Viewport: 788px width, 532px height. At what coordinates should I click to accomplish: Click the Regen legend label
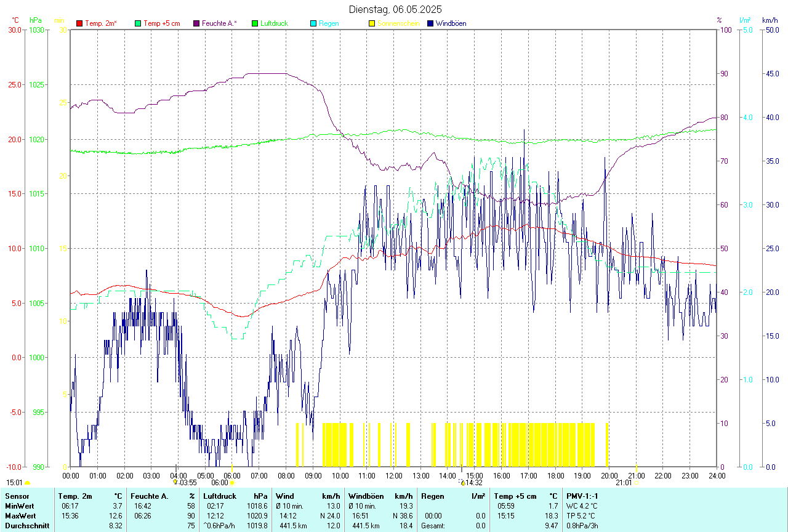pos(329,23)
